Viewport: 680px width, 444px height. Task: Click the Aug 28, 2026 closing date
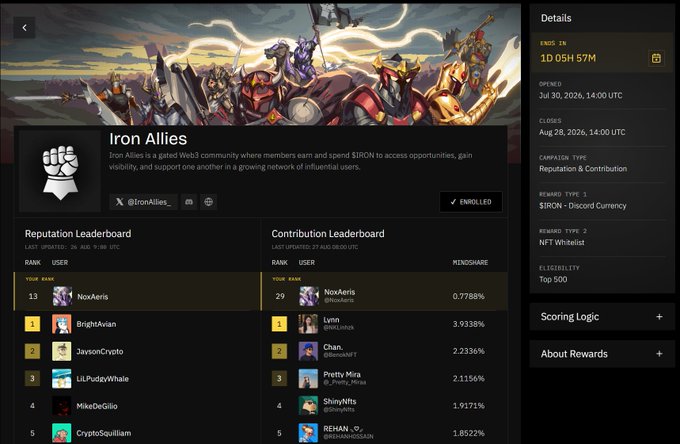[x=582, y=132]
